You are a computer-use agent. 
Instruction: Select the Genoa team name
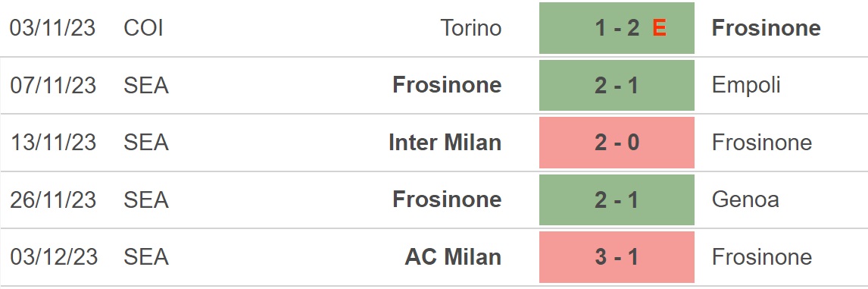point(745,199)
